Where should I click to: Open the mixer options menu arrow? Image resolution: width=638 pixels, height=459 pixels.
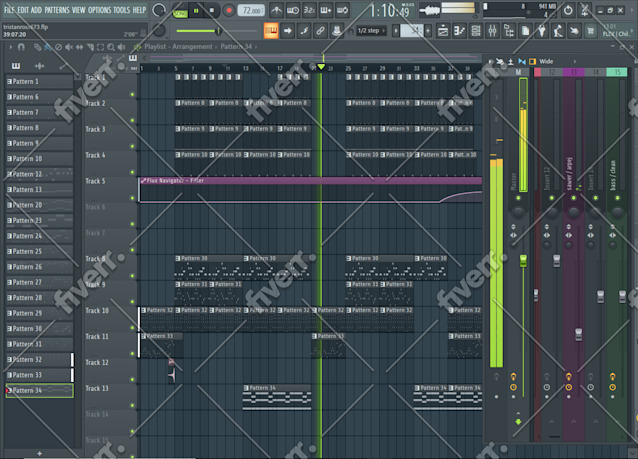(x=490, y=61)
